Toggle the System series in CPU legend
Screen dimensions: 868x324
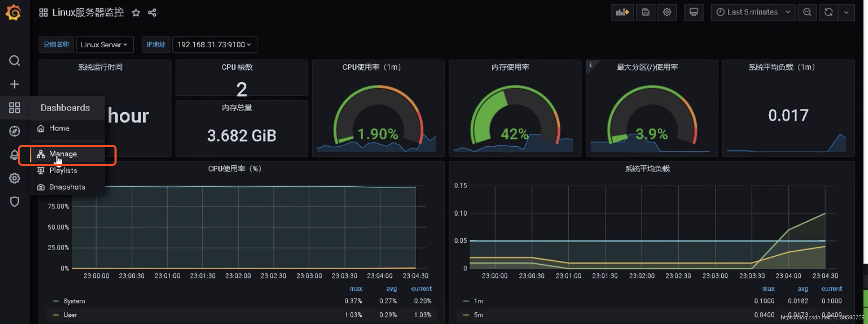[74, 301]
